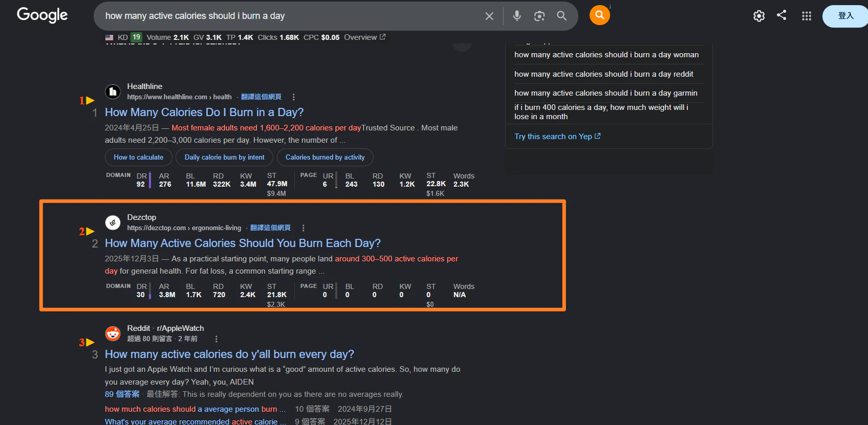868x425 pixels.
Task: Clear the search query text
Action: pos(489,16)
